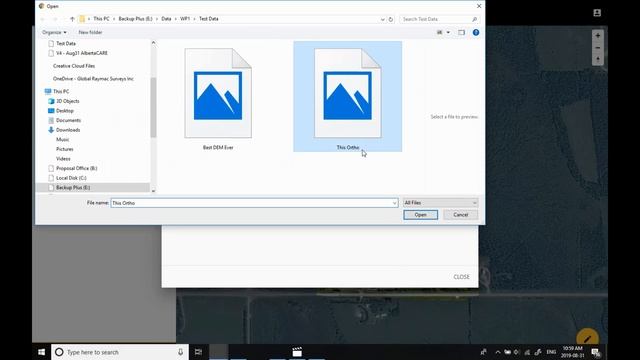The image size is (640, 360).
Task: Select This PC in navigation tree
Action: tap(61, 91)
